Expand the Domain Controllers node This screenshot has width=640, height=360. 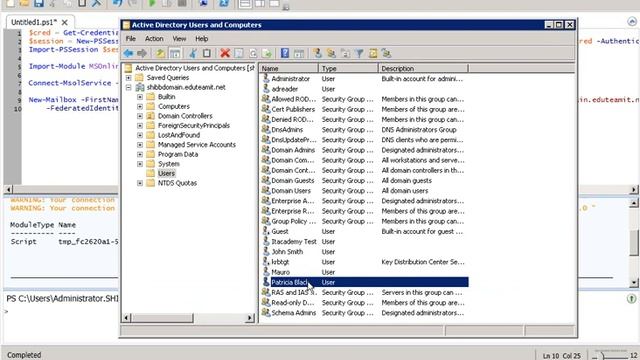click(x=140, y=116)
